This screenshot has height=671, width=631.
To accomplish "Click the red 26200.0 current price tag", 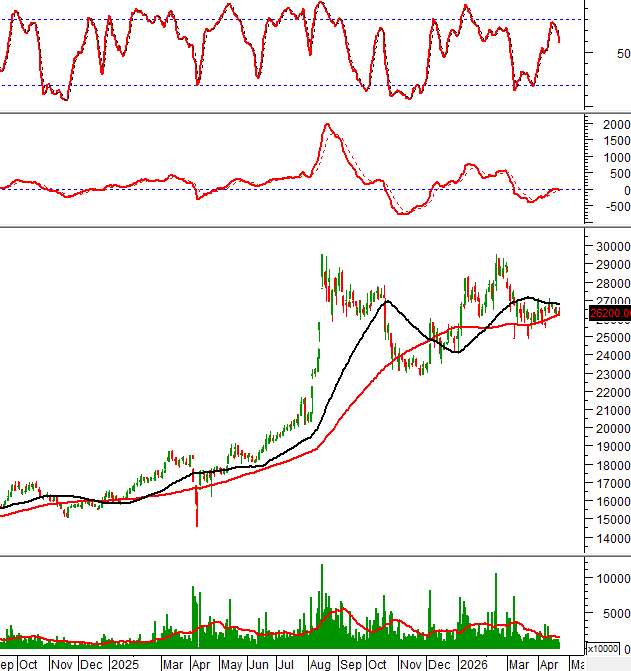I will 608,314.
